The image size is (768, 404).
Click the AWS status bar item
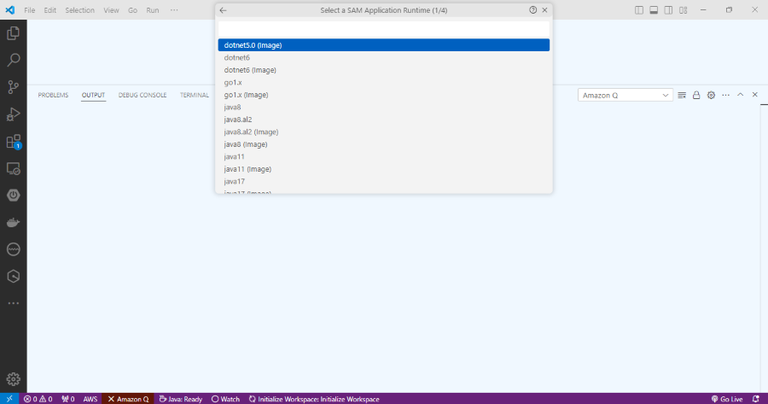click(x=90, y=399)
